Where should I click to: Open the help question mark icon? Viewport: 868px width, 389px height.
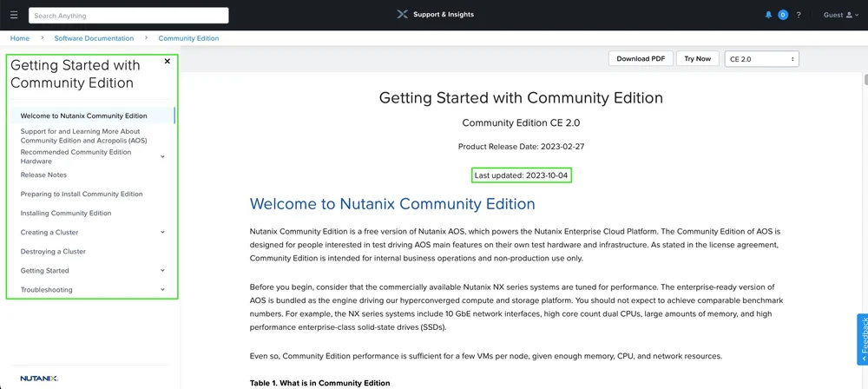tap(799, 15)
